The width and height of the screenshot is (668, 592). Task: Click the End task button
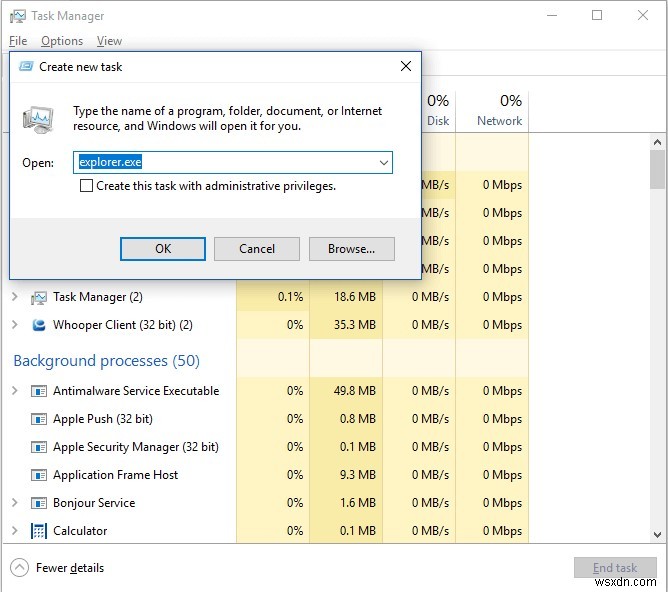(615, 568)
